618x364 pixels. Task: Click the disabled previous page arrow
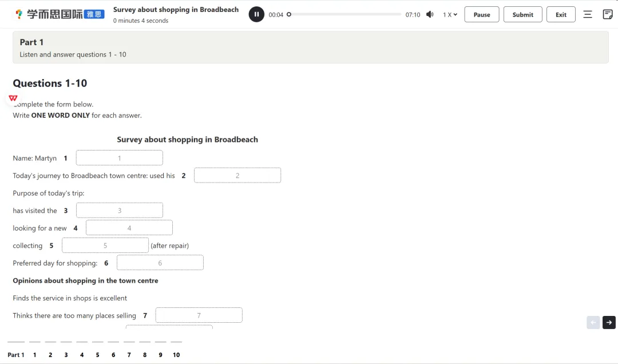click(593, 323)
